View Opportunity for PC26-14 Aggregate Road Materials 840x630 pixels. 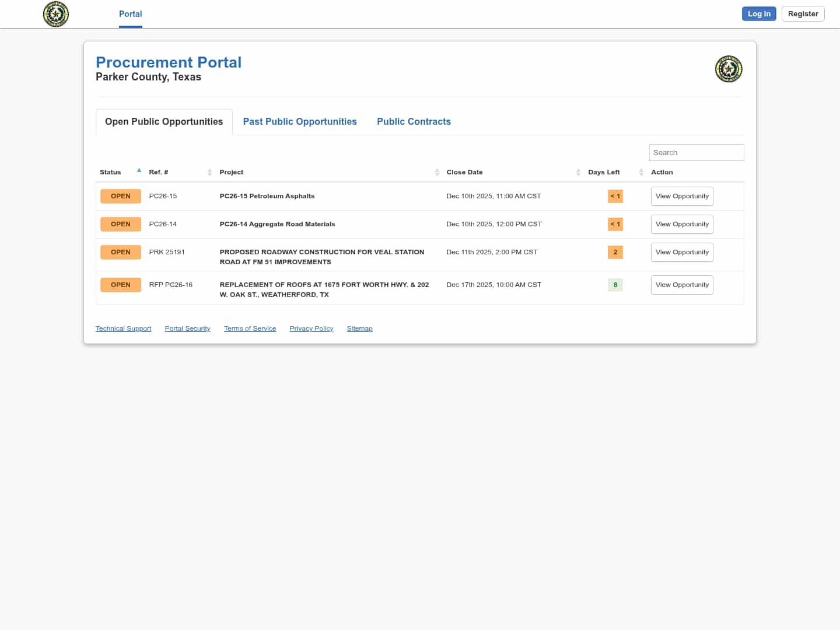point(681,224)
